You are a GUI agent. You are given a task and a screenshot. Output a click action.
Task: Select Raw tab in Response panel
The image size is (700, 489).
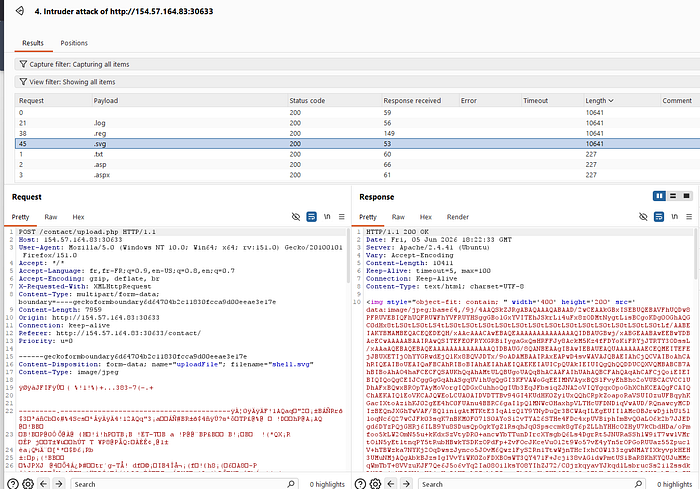398,217
